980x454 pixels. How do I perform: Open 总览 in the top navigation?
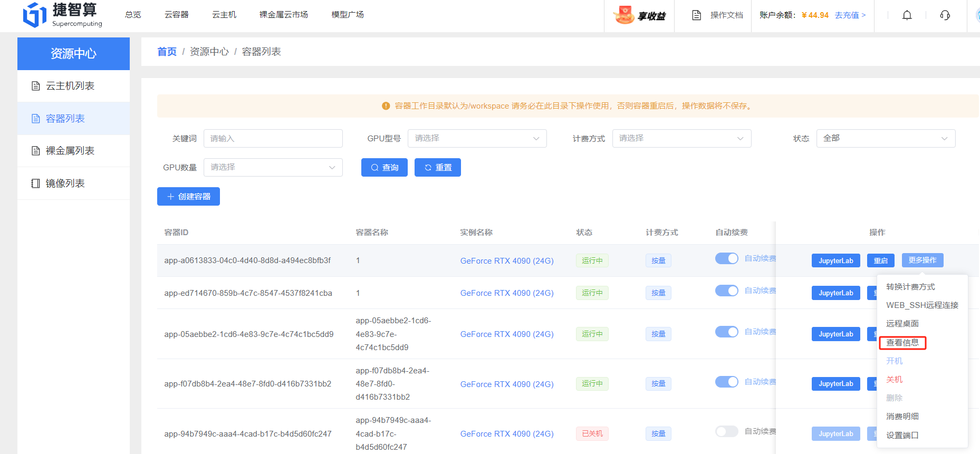pyautogui.click(x=133, y=15)
